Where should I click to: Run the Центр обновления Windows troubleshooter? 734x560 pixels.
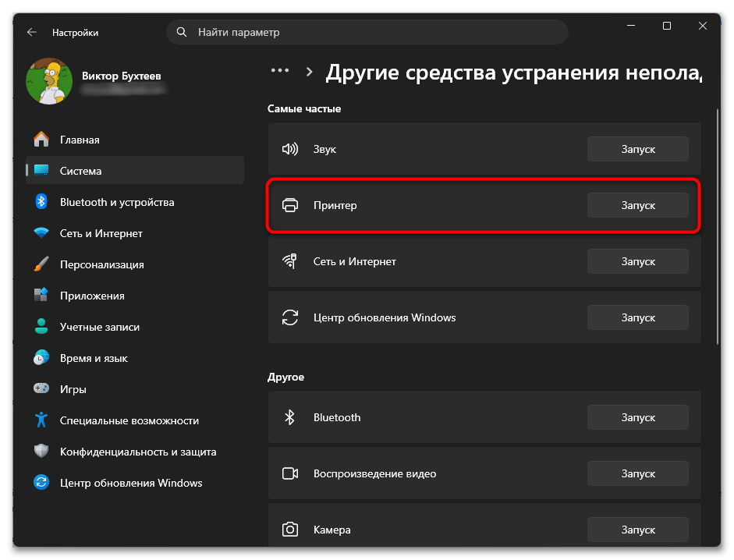637,317
